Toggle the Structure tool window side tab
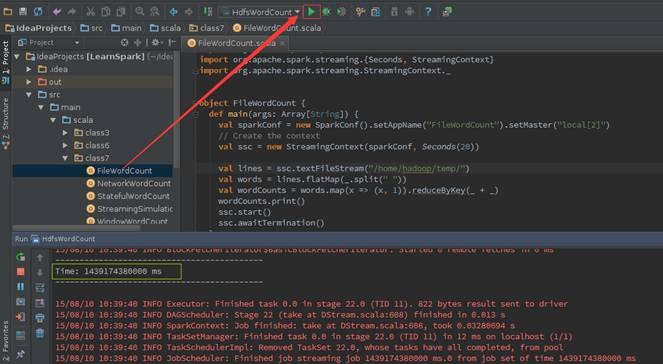Viewport: 663px width, 364px height. coord(5,123)
